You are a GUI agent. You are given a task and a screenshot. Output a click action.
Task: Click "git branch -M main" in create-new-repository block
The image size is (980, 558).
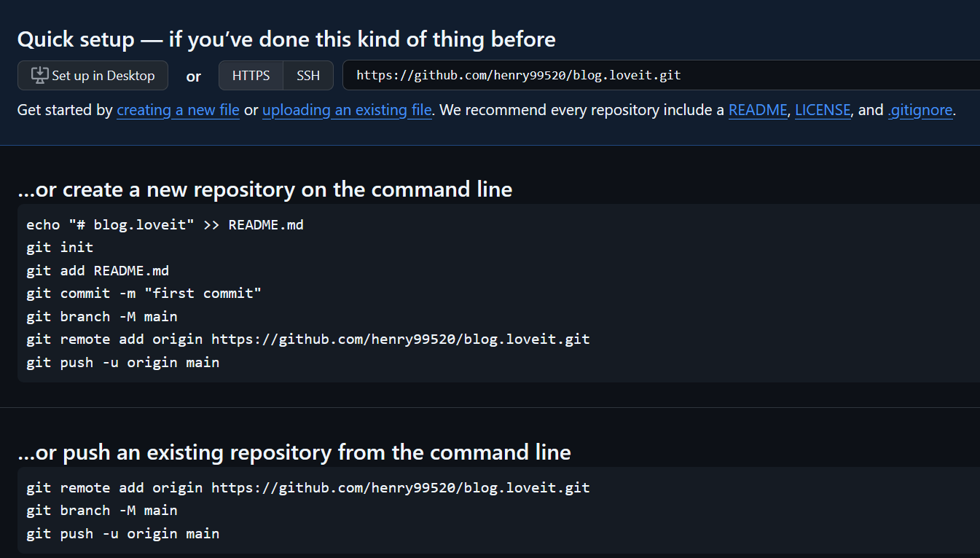click(102, 317)
